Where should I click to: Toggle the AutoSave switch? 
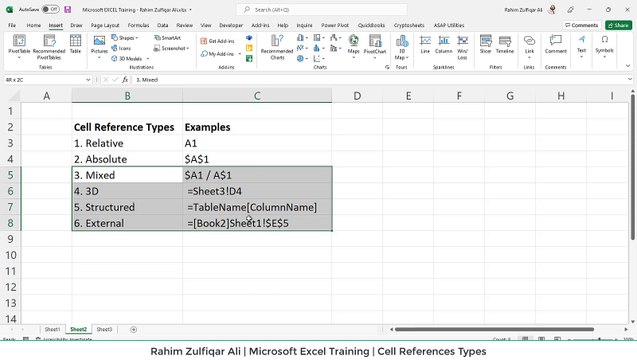pos(50,9)
